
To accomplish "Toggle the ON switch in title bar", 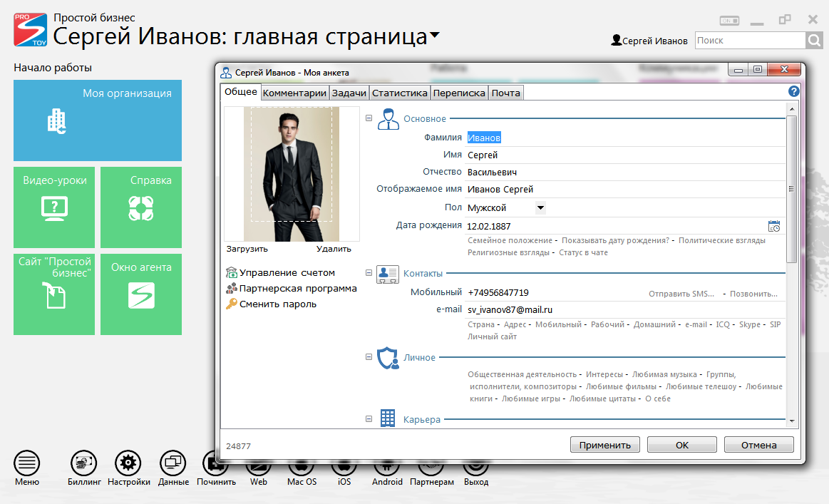I will click(x=730, y=21).
